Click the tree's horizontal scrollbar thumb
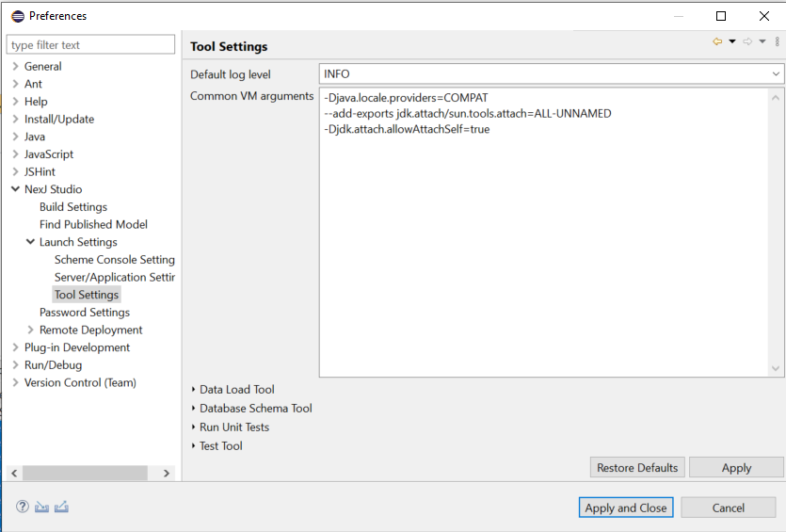This screenshot has height=532, width=786. pos(85,473)
